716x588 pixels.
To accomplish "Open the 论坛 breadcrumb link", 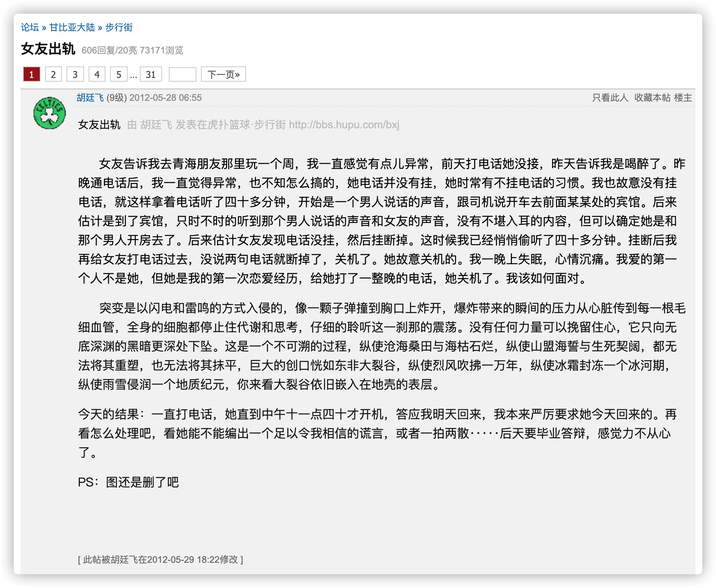I will click(x=30, y=27).
